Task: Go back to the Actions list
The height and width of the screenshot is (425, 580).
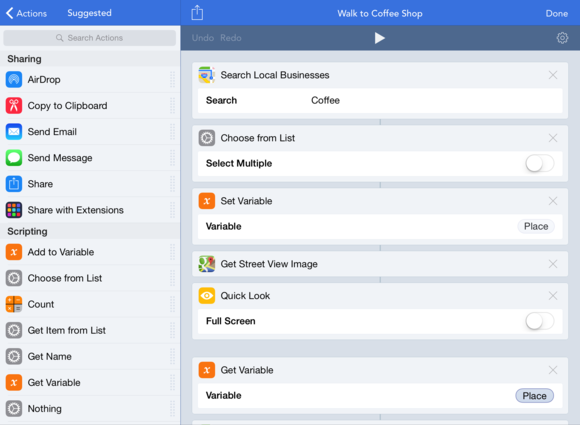Action: (26, 13)
